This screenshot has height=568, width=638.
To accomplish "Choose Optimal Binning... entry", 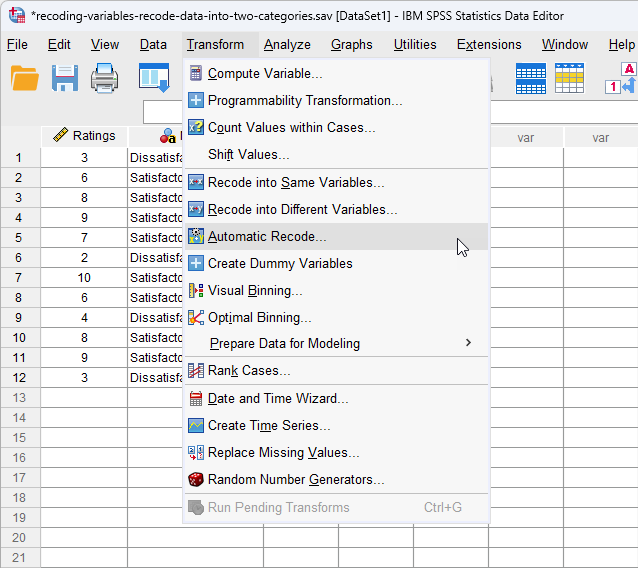I will pos(336,317).
